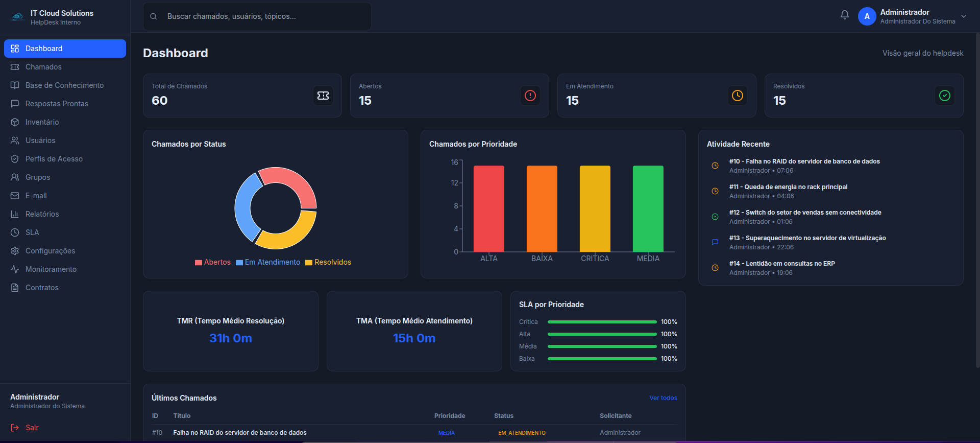Open the Dashboard menu item
980x443 pixels.
[65, 49]
